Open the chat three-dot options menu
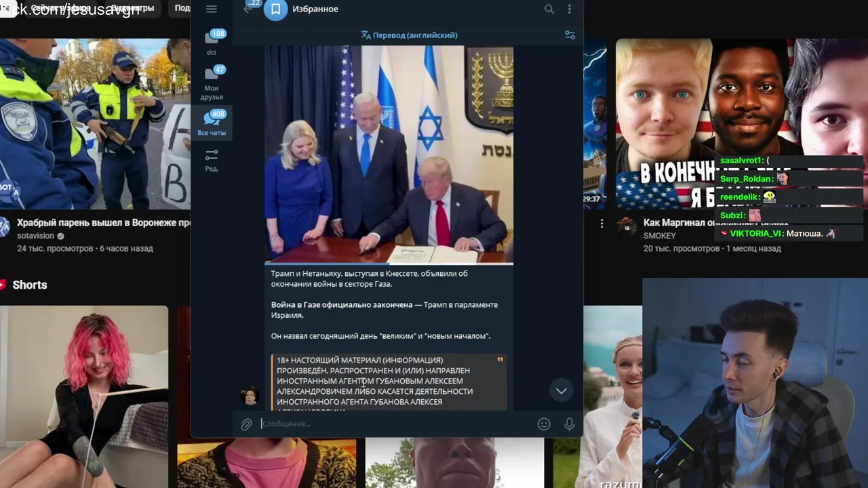This screenshot has height=488, width=868. (x=570, y=9)
